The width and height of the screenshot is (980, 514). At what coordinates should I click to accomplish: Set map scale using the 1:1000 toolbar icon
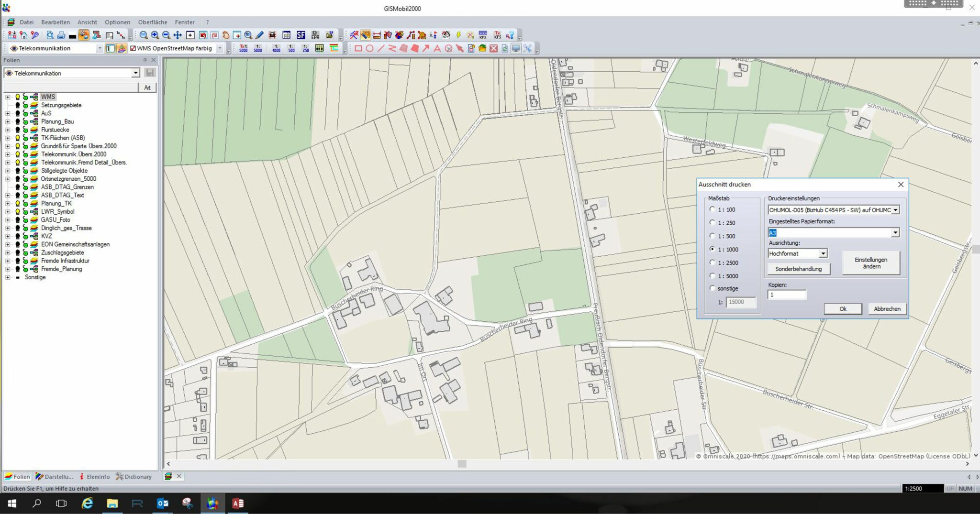[276, 48]
